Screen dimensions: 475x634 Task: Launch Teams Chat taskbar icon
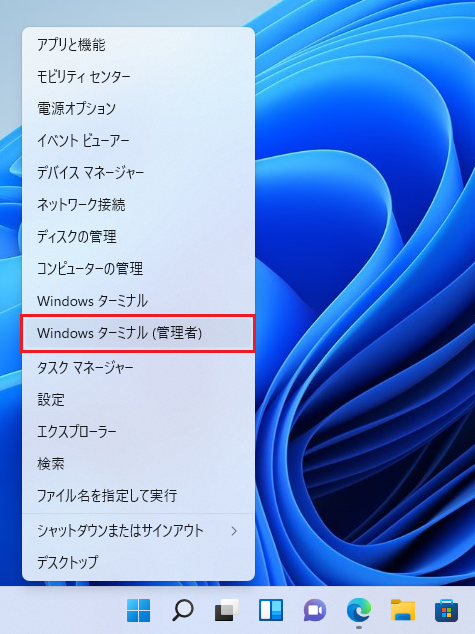pyautogui.click(x=315, y=610)
